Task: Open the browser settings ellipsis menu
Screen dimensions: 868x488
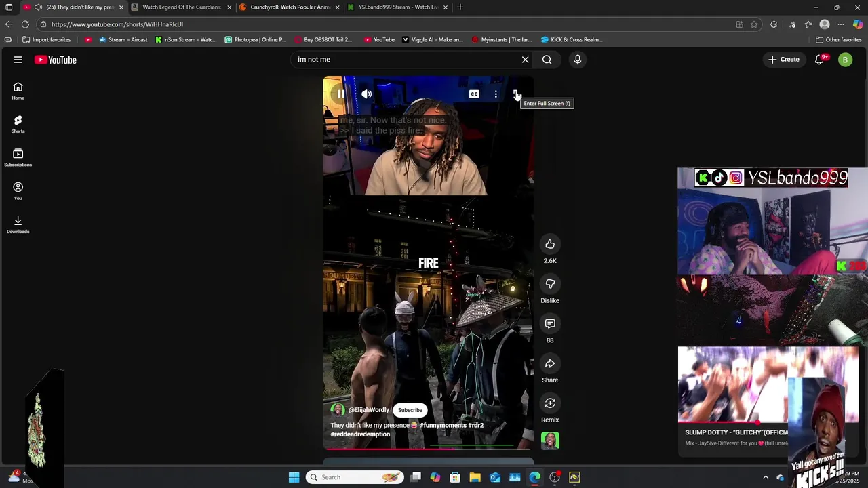Action: 841,24
